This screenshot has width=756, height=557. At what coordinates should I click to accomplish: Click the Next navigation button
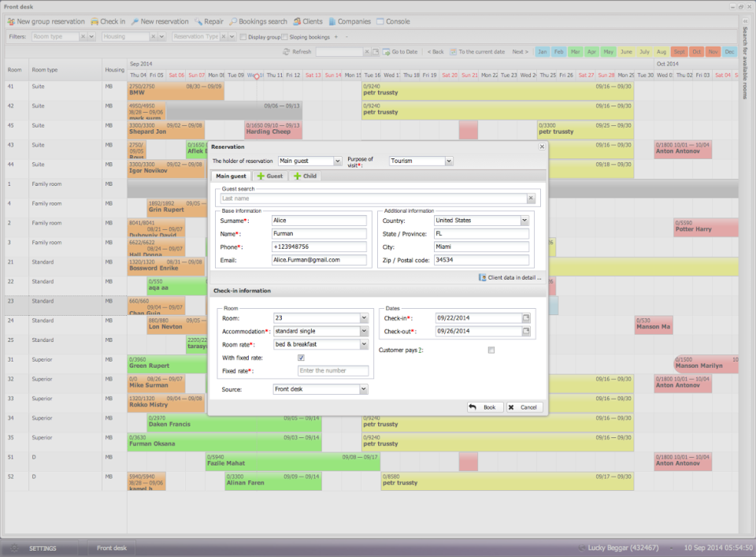[x=521, y=51]
